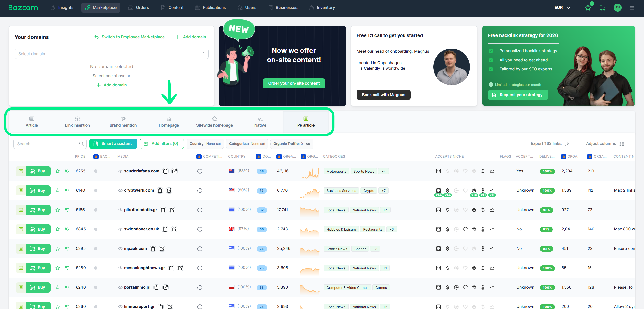644x309 pixels.
Task: Click Book call with Magnus
Action: 384,95
